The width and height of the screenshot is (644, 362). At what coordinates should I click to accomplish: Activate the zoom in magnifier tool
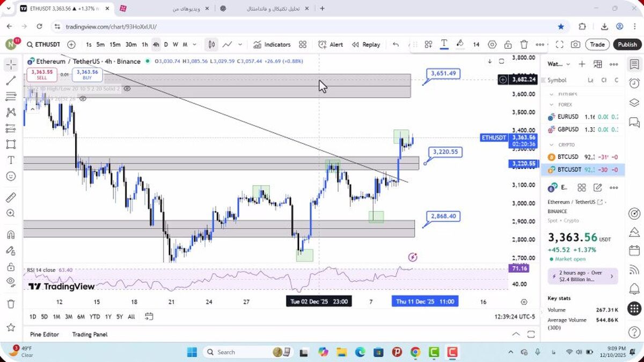(x=11, y=213)
